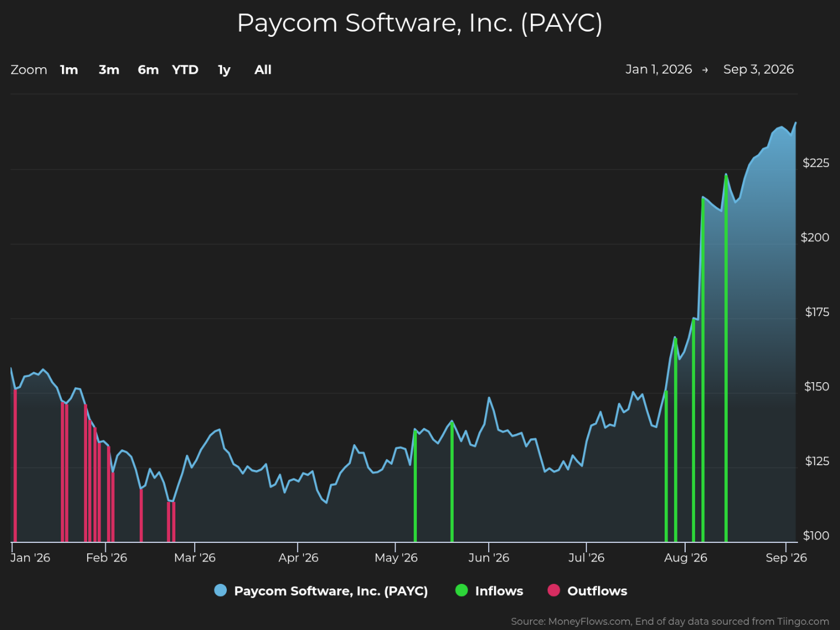This screenshot has width=840, height=630.
Task: Select the YTD zoom range
Action: (x=185, y=70)
